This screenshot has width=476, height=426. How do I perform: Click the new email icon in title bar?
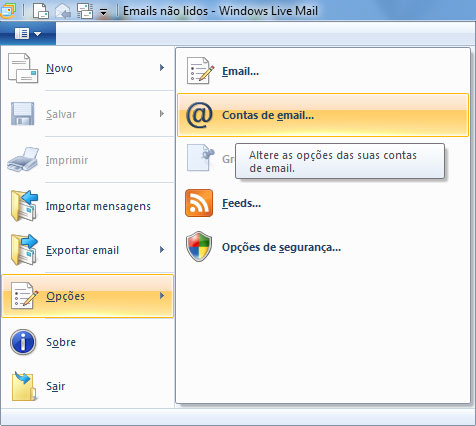41,11
